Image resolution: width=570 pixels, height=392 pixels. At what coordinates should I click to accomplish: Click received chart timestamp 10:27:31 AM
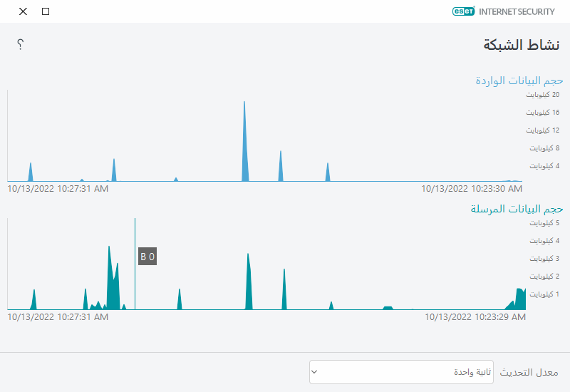click(58, 189)
